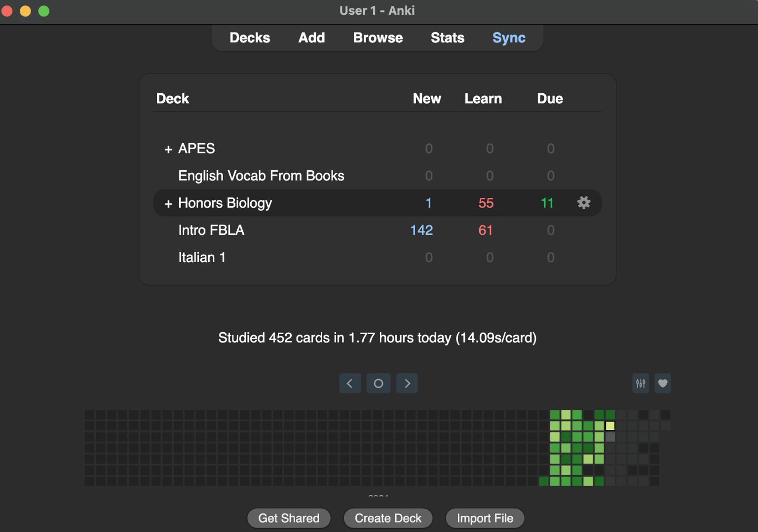Click the Deck column header
Viewport: 758px width, 532px height.
[173, 99]
